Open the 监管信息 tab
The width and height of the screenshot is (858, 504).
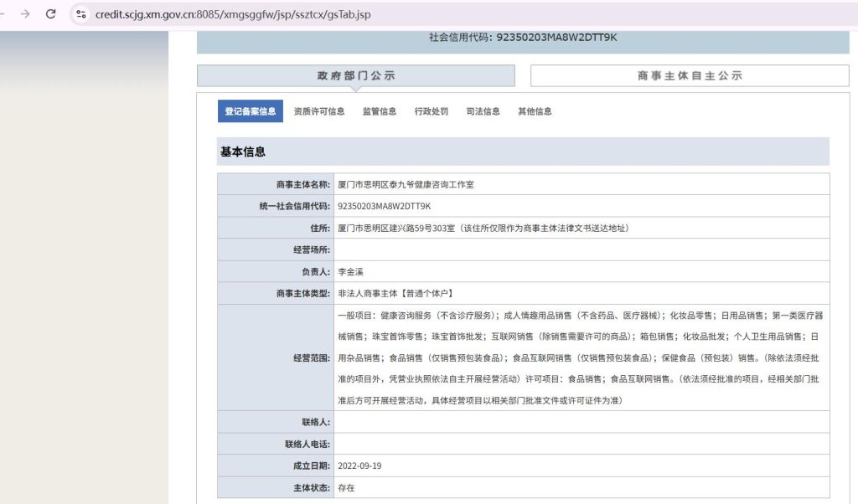pyautogui.click(x=380, y=111)
